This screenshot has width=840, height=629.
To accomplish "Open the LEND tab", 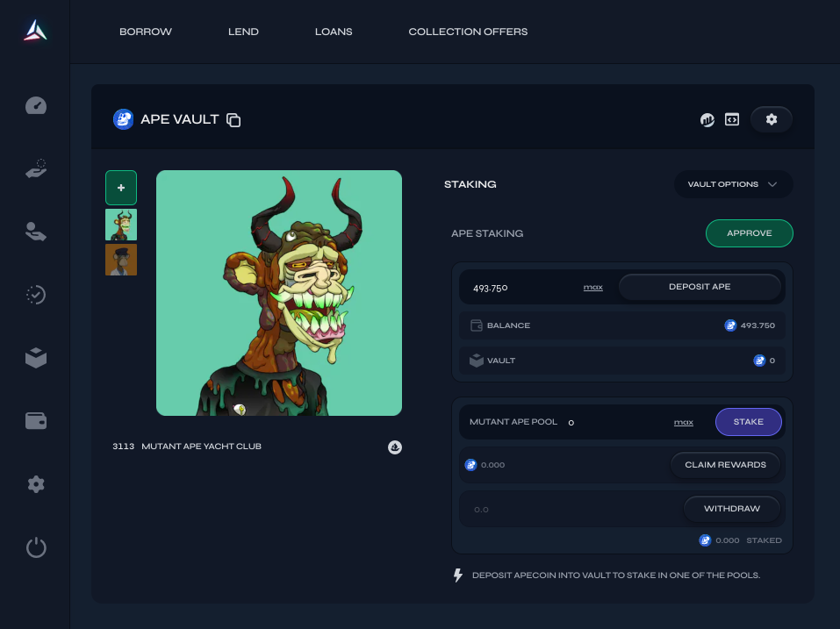I will pyautogui.click(x=243, y=32).
